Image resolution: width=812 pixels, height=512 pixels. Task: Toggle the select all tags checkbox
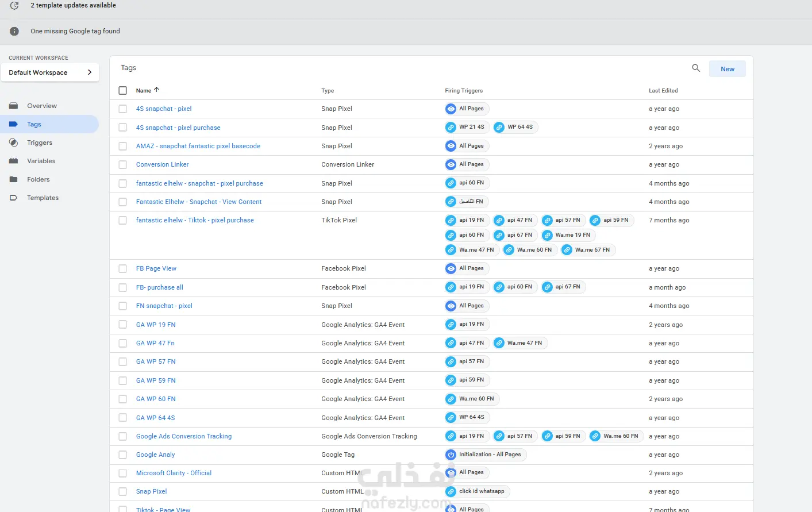click(123, 91)
